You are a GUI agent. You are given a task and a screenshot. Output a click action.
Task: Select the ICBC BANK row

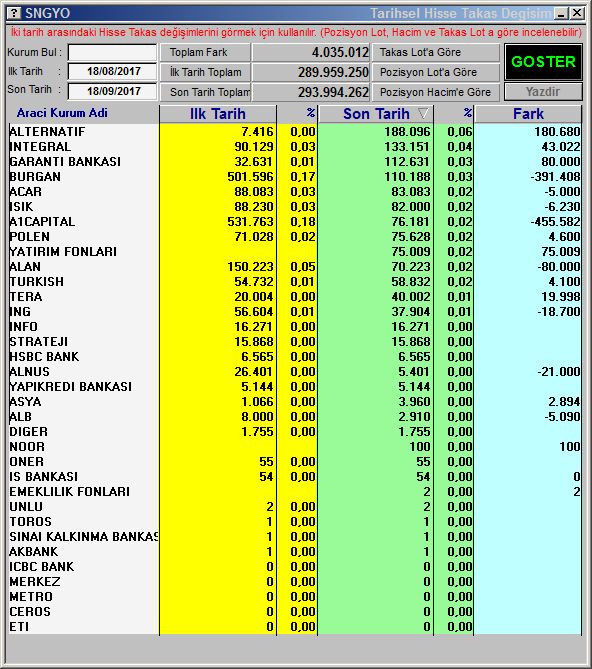click(x=295, y=567)
